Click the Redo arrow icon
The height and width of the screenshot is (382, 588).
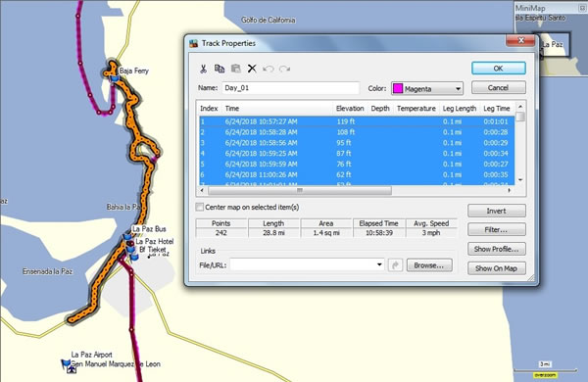coord(284,69)
